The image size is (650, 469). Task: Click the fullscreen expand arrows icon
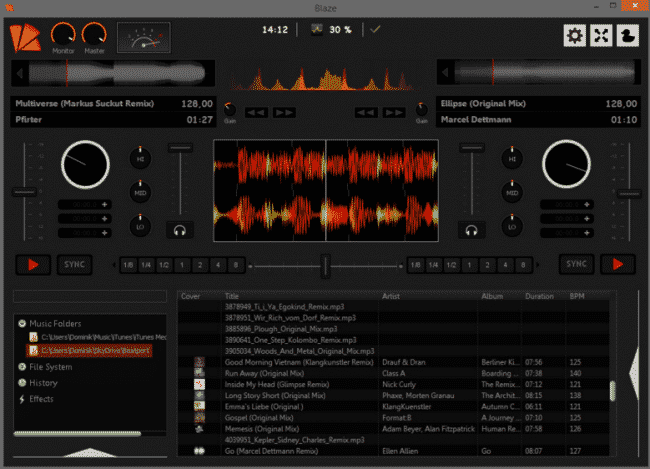(x=602, y=36)
